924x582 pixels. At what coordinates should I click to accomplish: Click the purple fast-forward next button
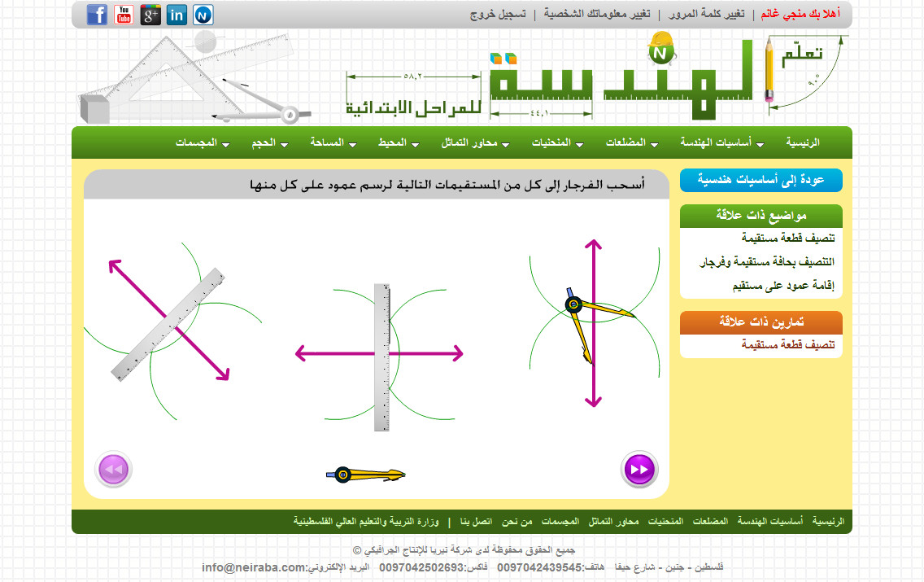tap(639, 470)
